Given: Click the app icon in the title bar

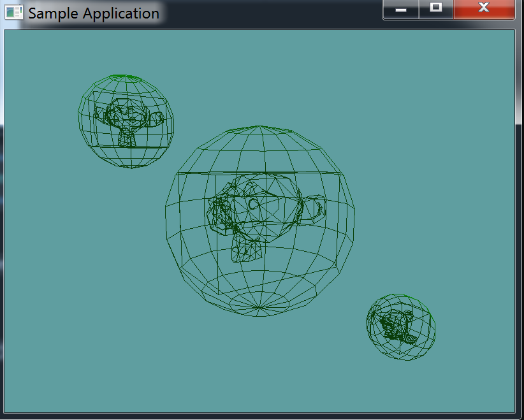Looking at the screenshot, I should 13,13.
